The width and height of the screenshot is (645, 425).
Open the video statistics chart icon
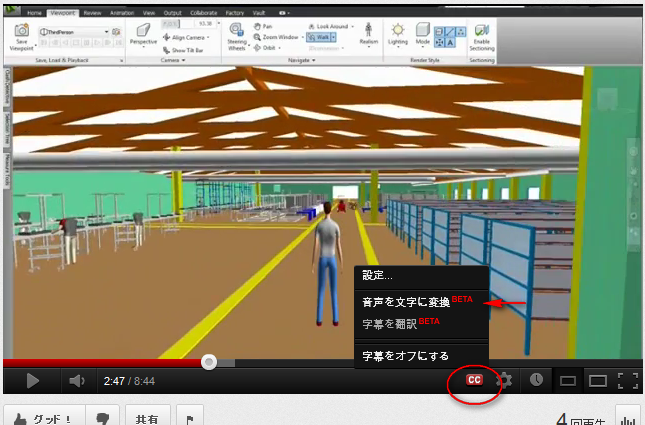[628, 418]
